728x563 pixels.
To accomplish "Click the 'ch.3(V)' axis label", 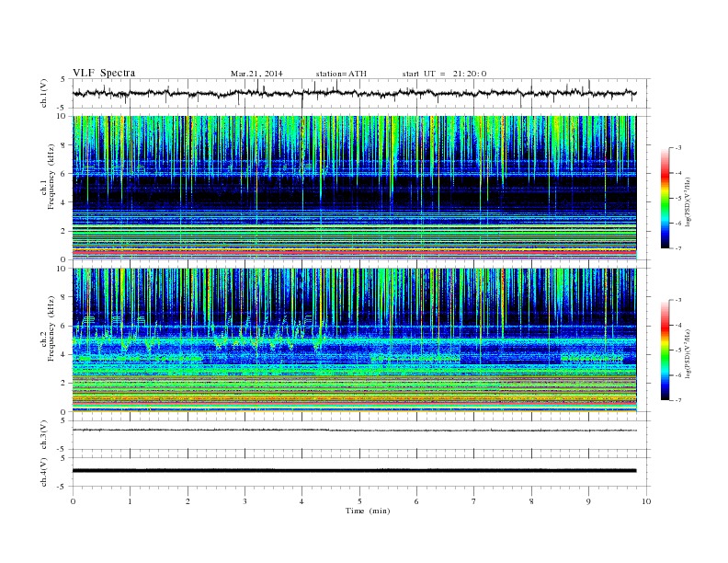I will pyautogui.click(x=44, y=435).
